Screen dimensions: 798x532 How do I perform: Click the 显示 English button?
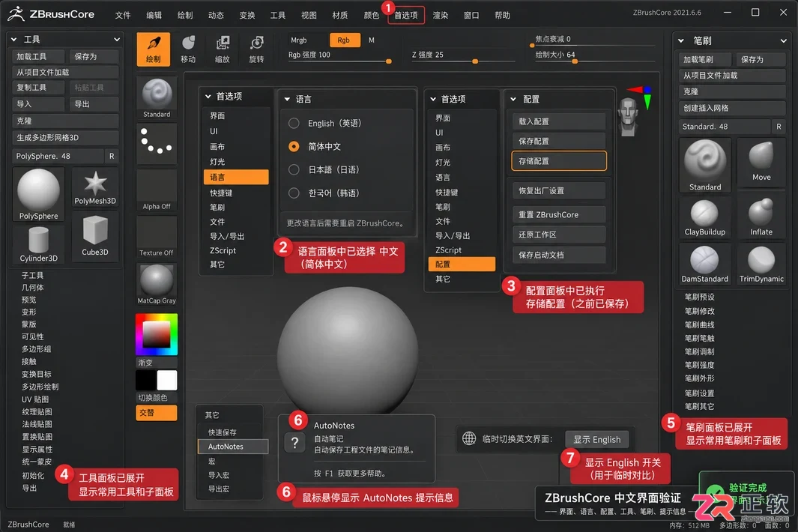597,439
